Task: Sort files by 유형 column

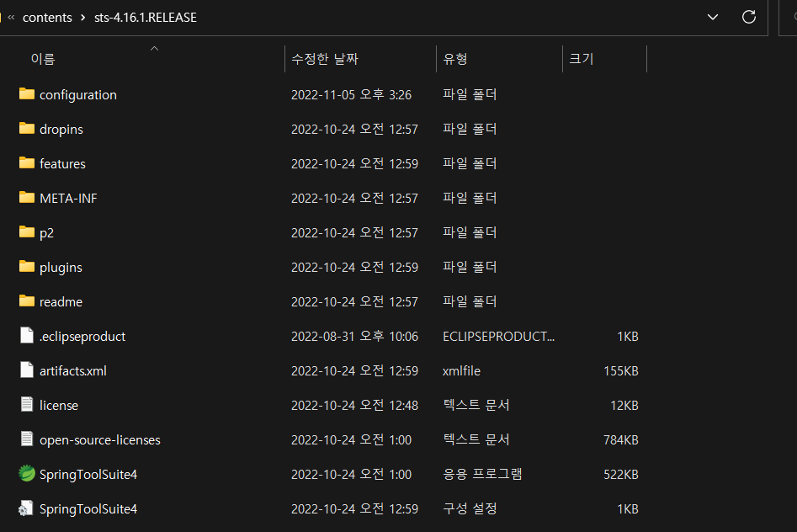Action: point(455,59)
